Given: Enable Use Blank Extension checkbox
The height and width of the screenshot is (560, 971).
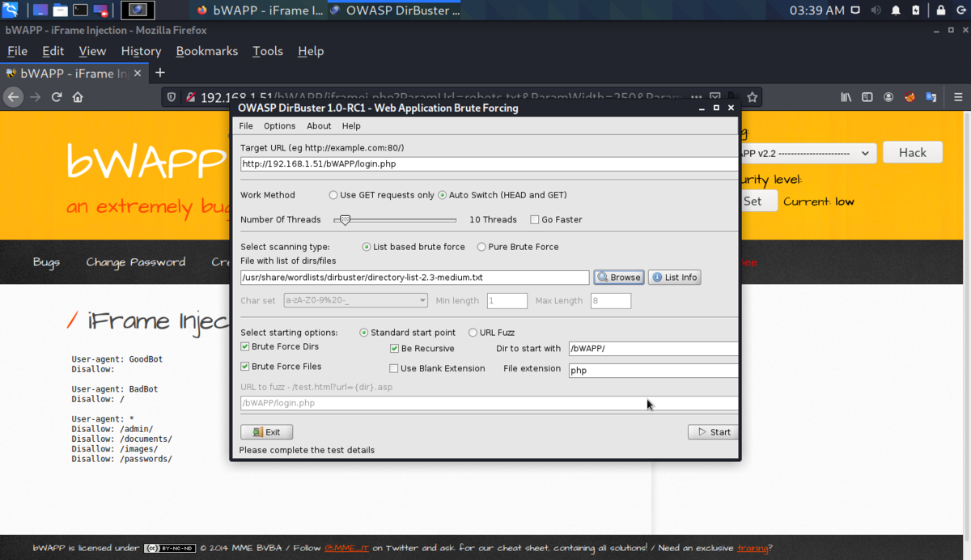Looking at the screenshot, I should 394,368.
